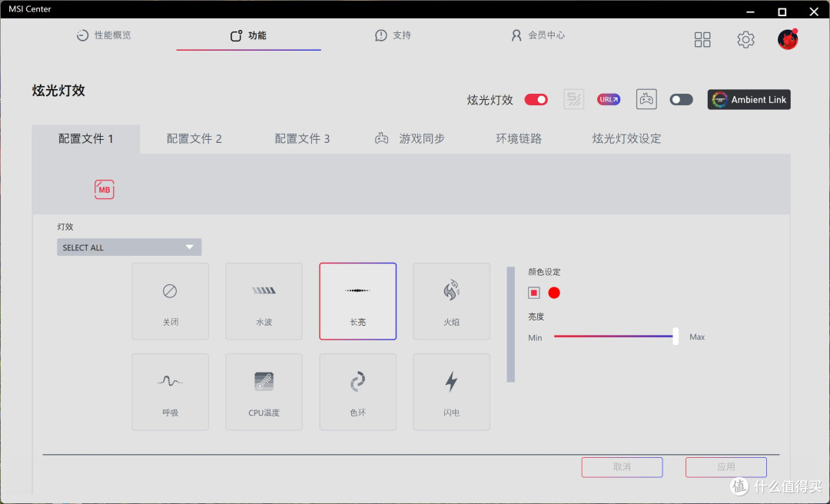
Task: Select the 关闭 (off) light effect
Action: point(170,301)
